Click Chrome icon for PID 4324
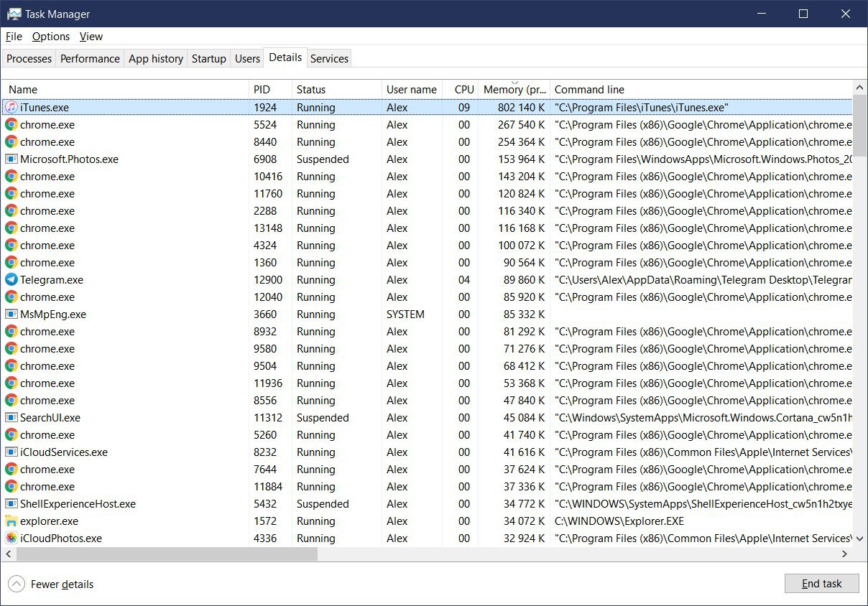The height and width of the screenshot is (606, 868). pyautogui.click(x=11, y=245)
